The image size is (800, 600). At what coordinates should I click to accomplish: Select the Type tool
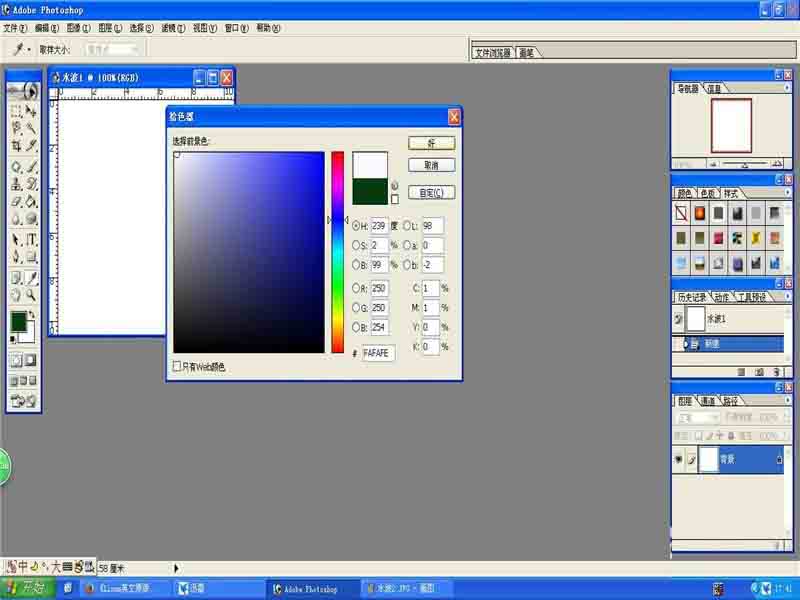click(31, 239)
